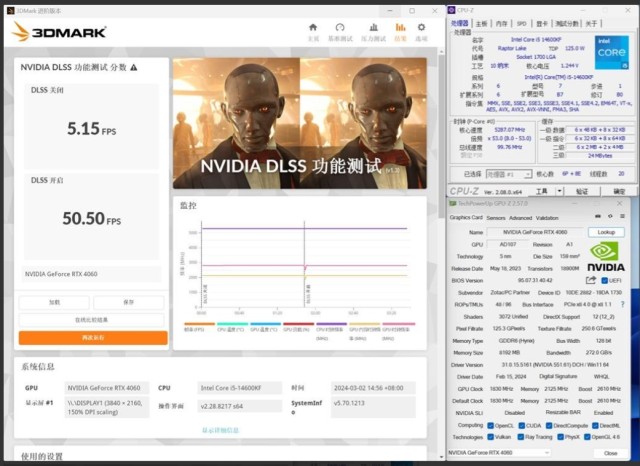Switch to the Processor tab in CPU-Z
This screenshot has width=640, height=466.
click(460, 24)
